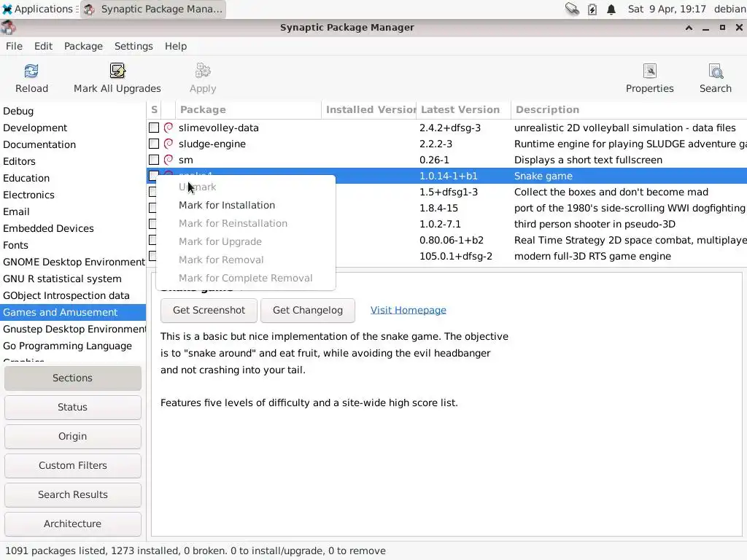Sort by the Installed Version column header
The height and width of the screenshot is (560, 747).
(368, 109)
